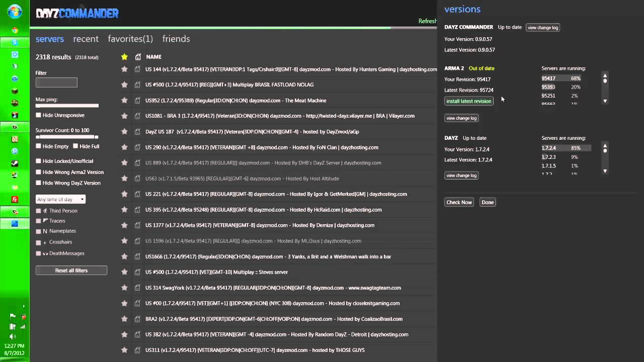
Task: Switch to the servers tab
Action: click(x=50, y=39)
